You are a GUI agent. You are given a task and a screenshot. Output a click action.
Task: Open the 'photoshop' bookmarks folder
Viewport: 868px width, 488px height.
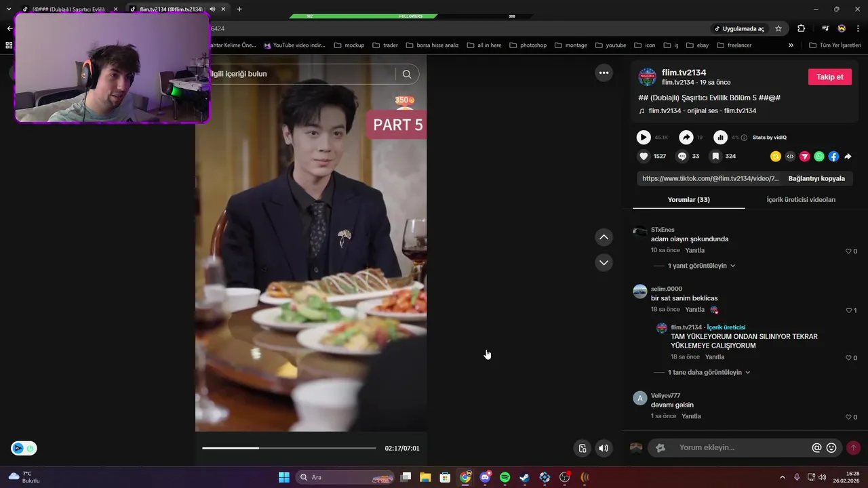[x=527, y=45]
